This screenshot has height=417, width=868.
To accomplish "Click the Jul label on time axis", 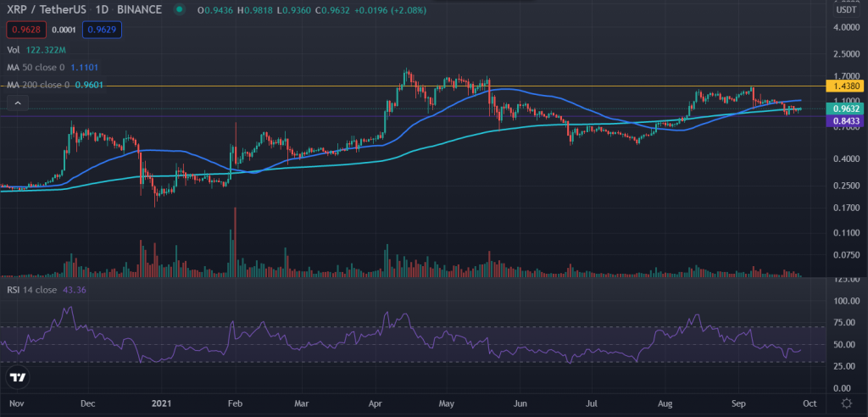I will click(x=592, y=403).
